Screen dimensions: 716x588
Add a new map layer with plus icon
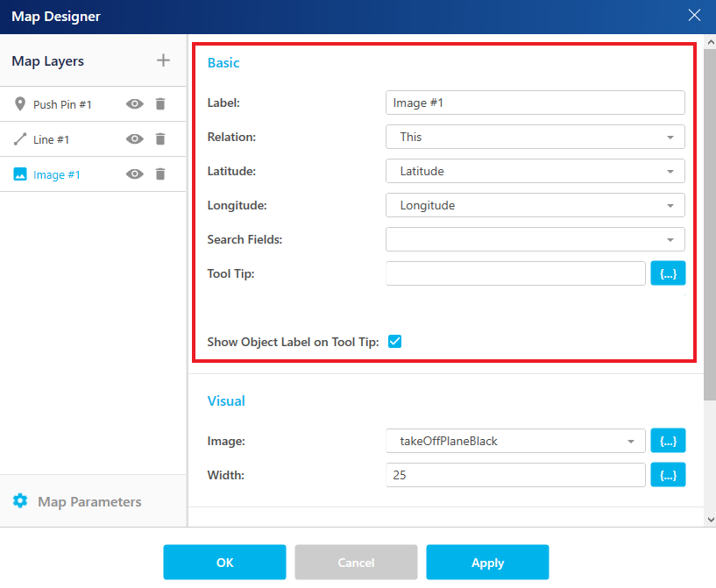click(x=163, y=60)
